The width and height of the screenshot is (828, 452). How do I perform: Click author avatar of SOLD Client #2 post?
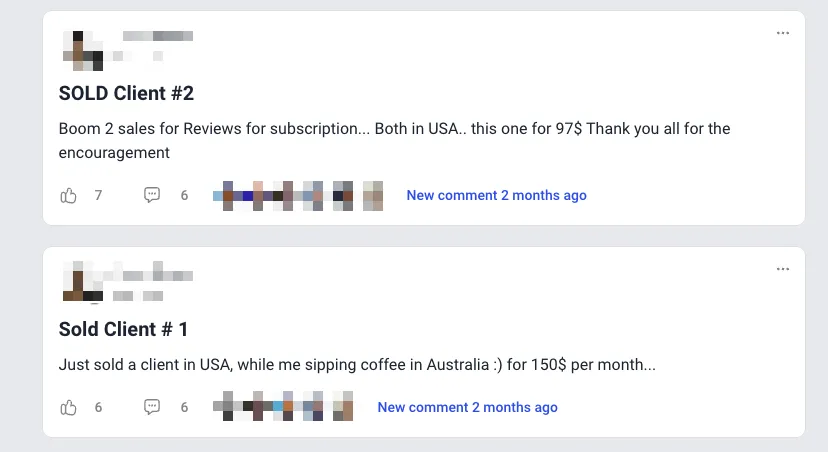point(83,51)
